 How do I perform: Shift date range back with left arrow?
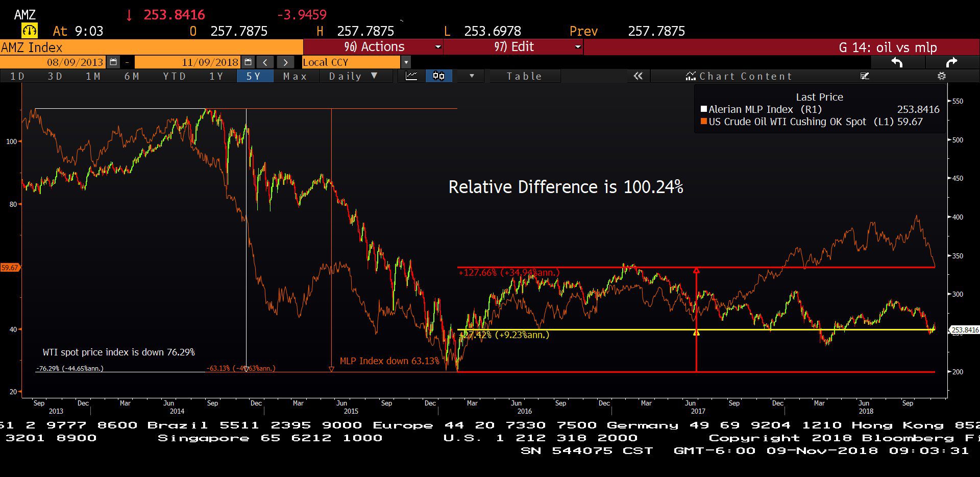pos(265,62)
